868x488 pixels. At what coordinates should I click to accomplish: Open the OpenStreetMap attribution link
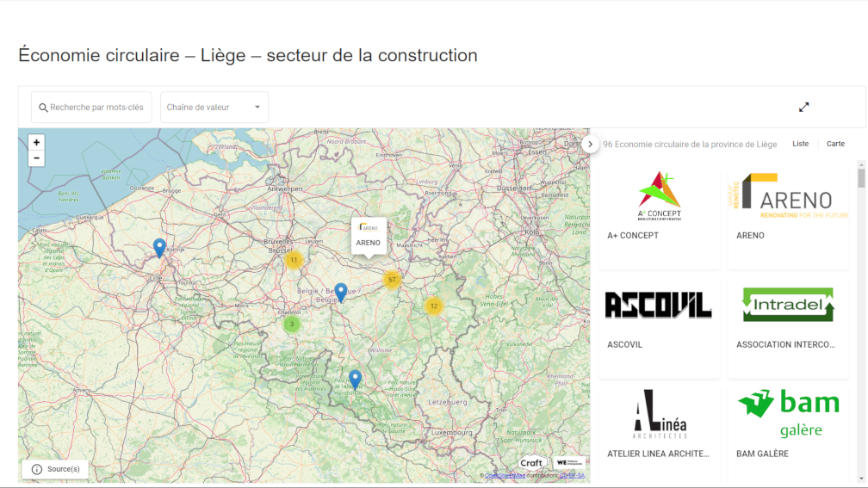505,476
